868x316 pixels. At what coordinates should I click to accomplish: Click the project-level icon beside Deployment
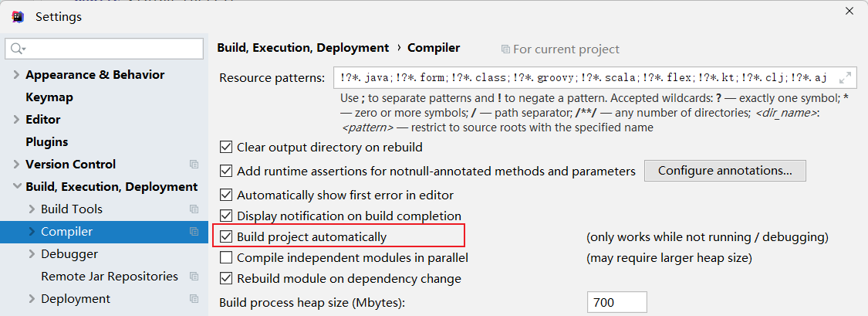coord(194,299)
